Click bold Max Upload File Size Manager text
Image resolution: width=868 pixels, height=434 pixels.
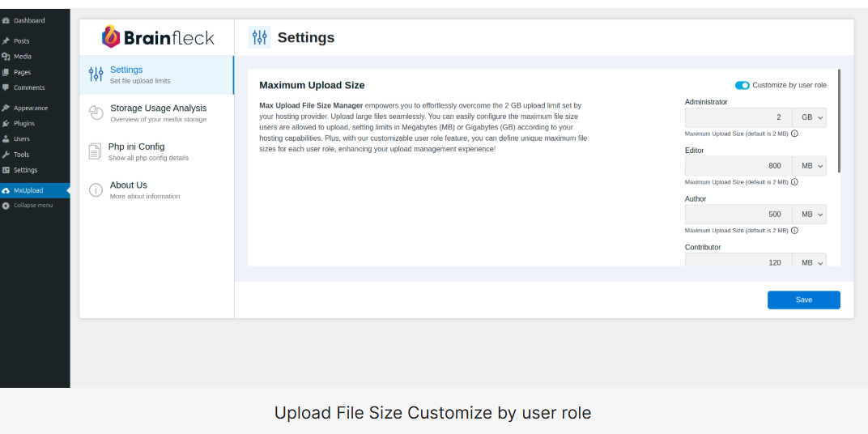click(x=311, y=104)
